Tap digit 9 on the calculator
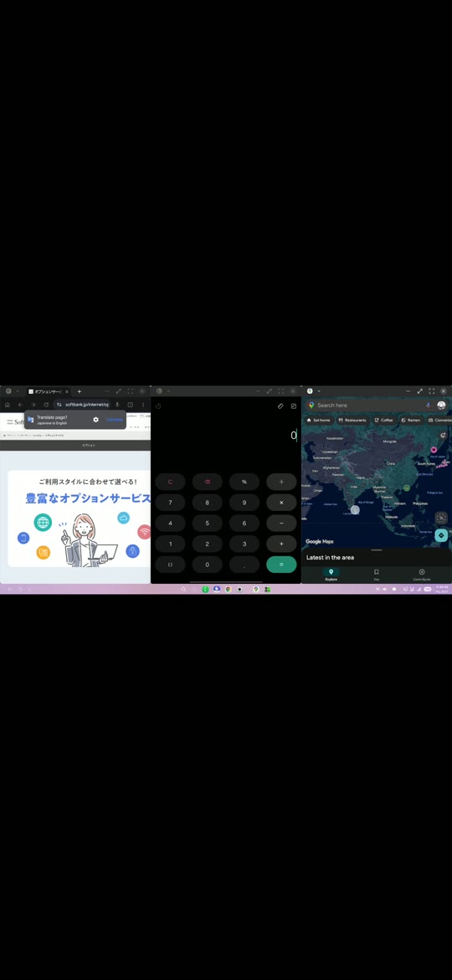Viewport: 452px width, 980px height. click(x=244, y=503)
